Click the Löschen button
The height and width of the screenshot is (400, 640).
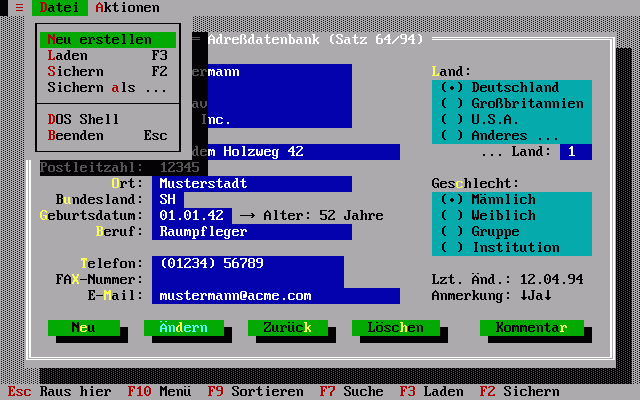coord(388,328)
